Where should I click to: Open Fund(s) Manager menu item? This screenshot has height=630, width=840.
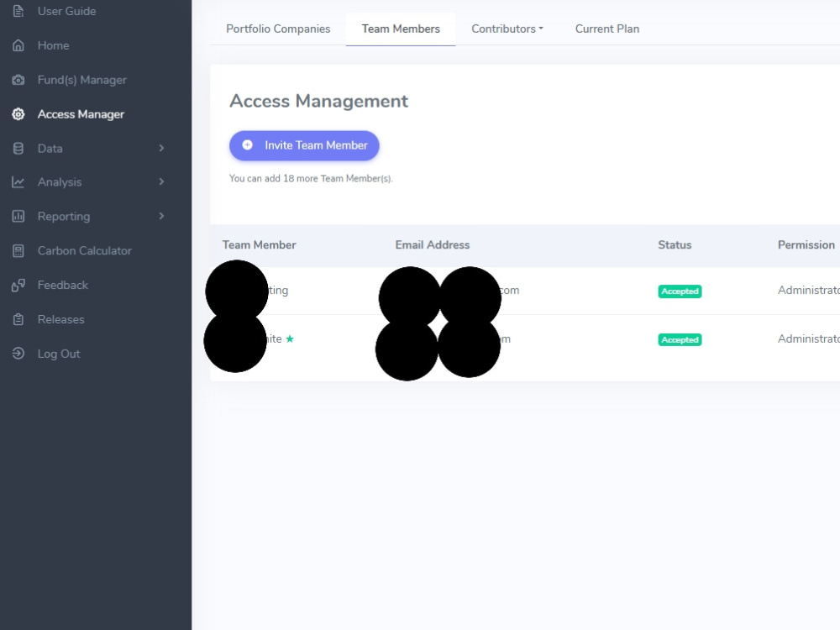click(x=82, y=80)
